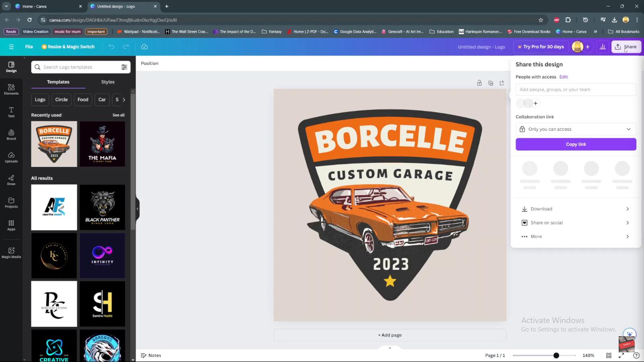The width and height of the screenshot is (644, 362).
Task: Click the undo arrow
Action: [111, 47]
